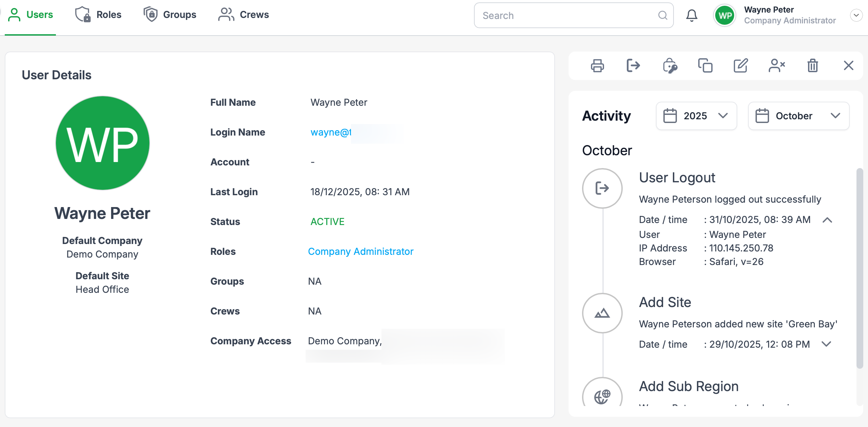Open the 2025 year dropdown

click(x=696, y=116)
